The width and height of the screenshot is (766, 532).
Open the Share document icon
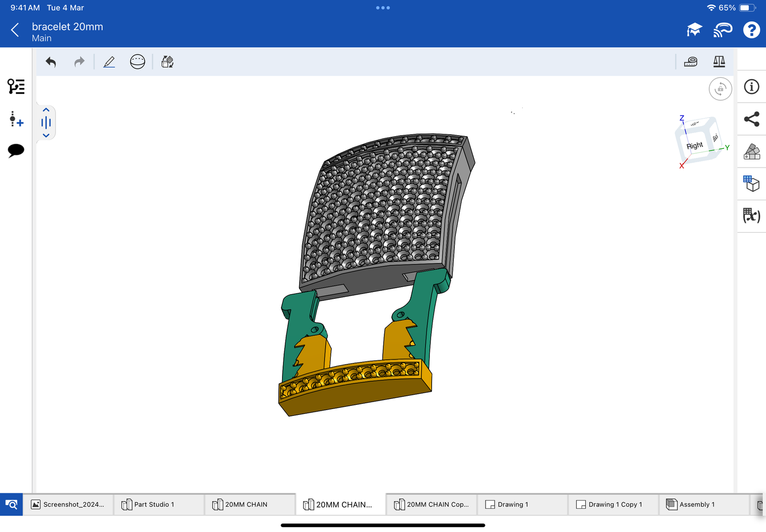coord(752,119)
